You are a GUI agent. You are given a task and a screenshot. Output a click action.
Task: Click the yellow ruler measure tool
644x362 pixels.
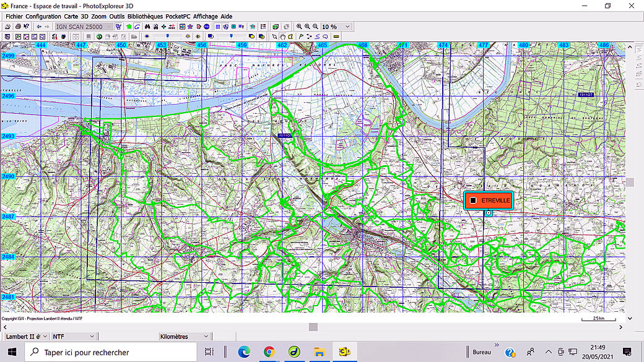click(336, 37)
